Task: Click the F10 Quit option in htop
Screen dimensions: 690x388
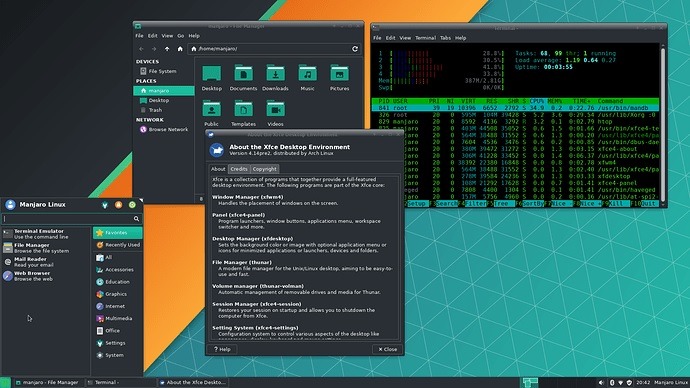Action: 644,204
